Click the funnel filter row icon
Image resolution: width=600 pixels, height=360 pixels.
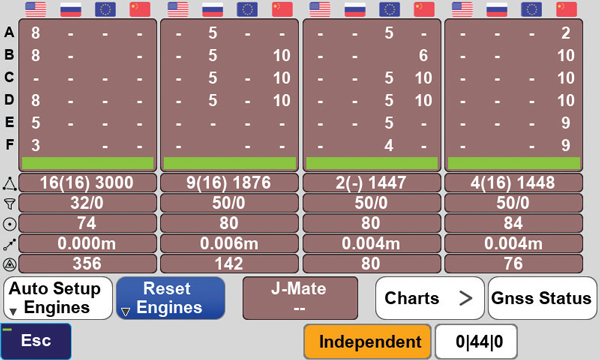pyautogui.click(x=10, y=204)
